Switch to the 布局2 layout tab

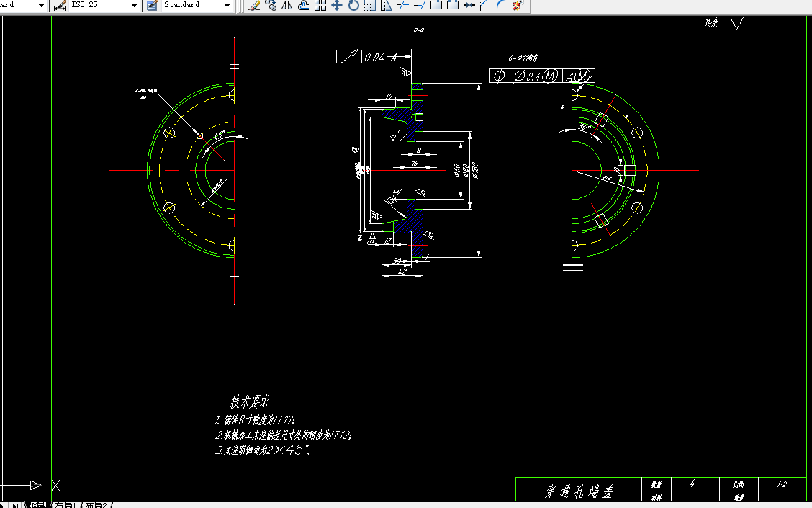pyautogui.click(x=96, y=504)
